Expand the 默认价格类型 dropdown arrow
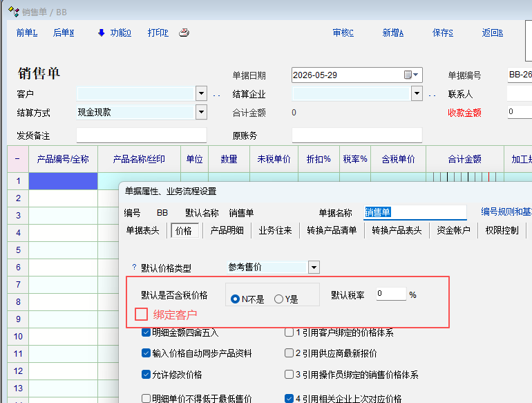 coord(314,268)
